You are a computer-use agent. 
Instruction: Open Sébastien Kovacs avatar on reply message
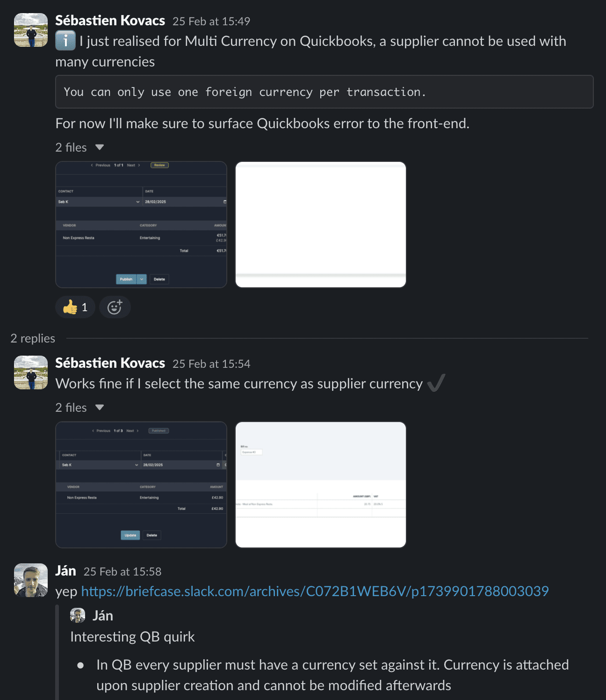(x=31, y=372)
